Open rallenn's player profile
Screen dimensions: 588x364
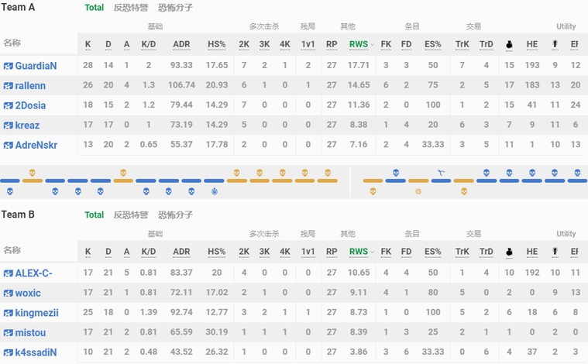[x=30, y=86]
